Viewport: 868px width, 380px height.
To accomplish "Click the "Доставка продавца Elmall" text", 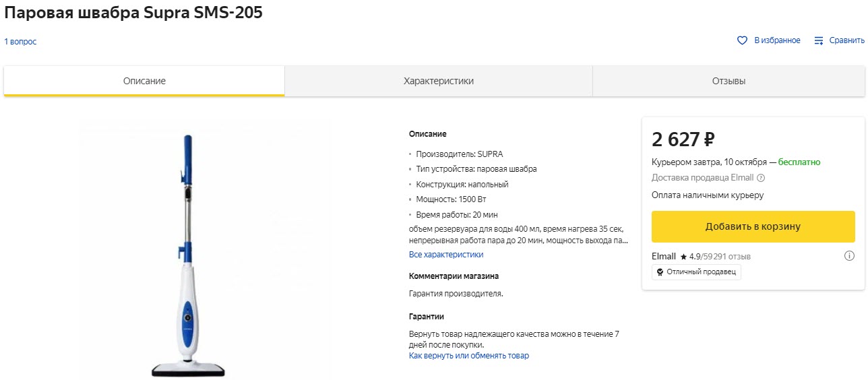I will point(702,178).
